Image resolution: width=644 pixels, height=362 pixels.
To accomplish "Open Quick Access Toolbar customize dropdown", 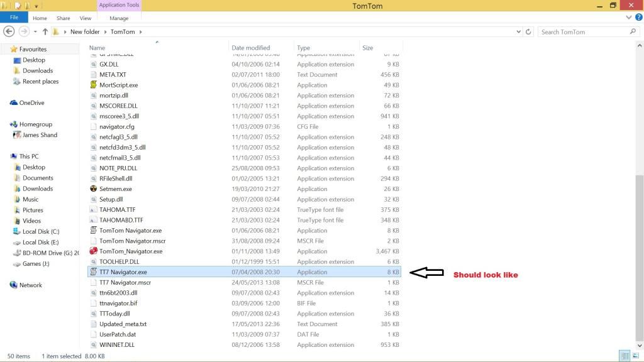I will tap(36, 6).
